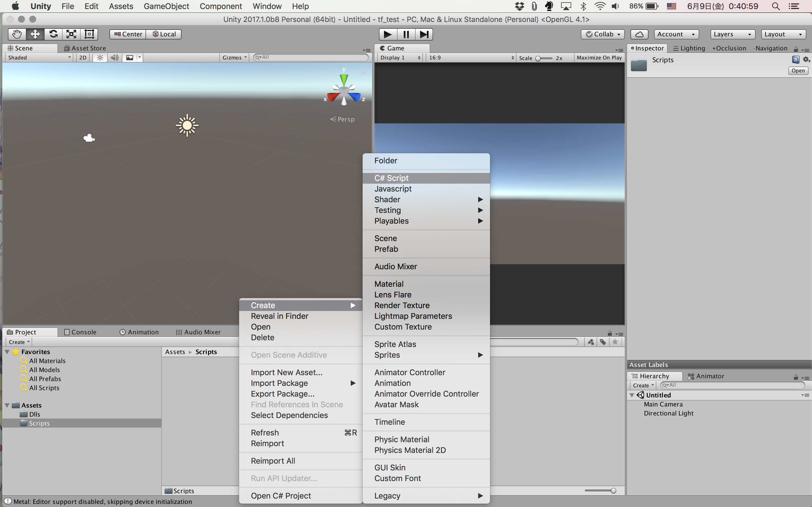Choose C# Script from Create submenu
The height and width of the screenshot is (507, 812).
[x=391, y=178]
